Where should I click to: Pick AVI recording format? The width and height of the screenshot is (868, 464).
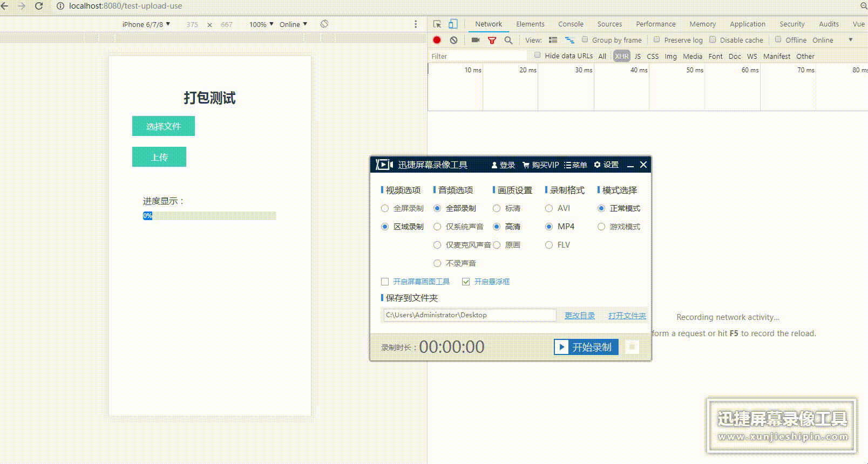(558, 208)
